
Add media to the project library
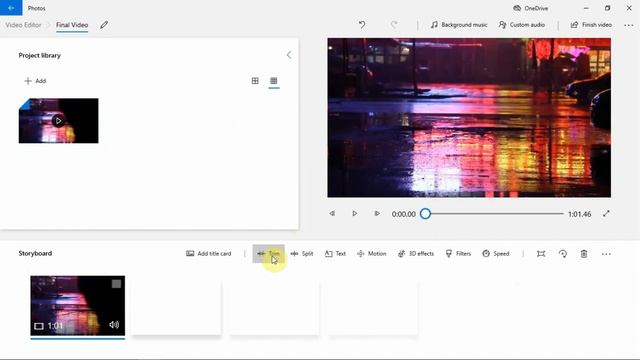(35, 81)
